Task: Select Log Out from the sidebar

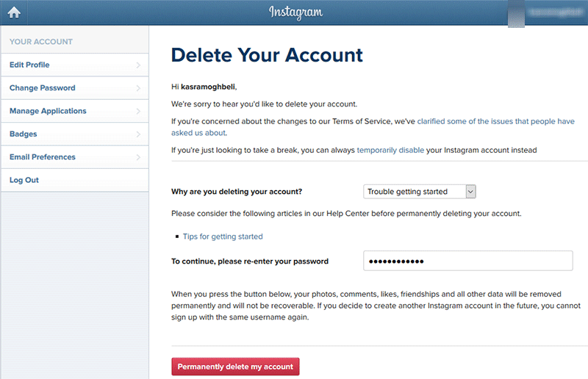Action: pyautogui.click(x=75, y=180)
